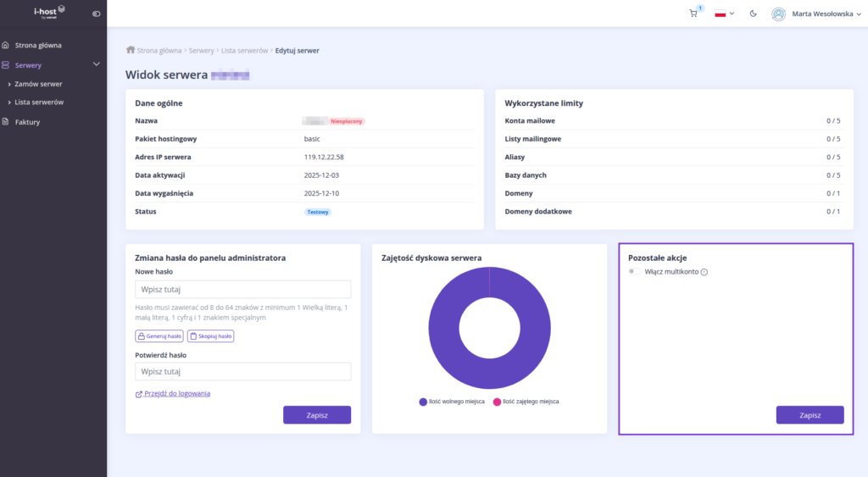
Task: Switch to dark mode with moon icon
Action: click(754, 14)
